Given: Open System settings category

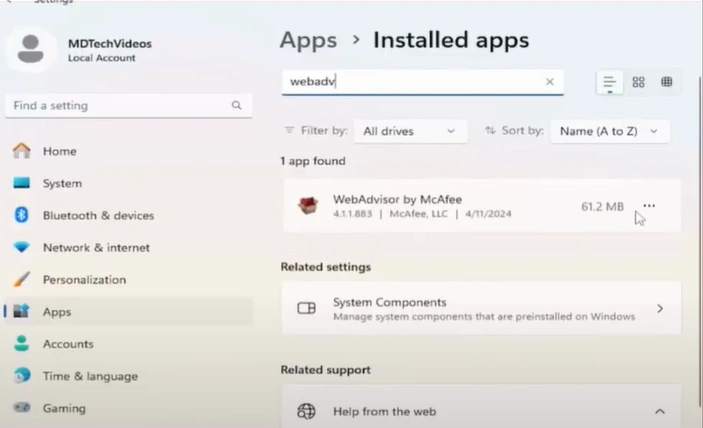Looking at the screenshot, I should [128, 183].
